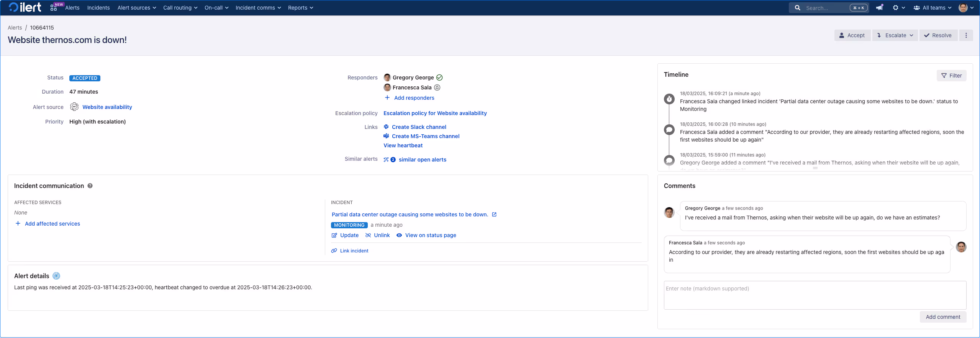Expand the Reports menu
Image resolution: width=980 pixels, height=338 pixels.
click(301, 8)
